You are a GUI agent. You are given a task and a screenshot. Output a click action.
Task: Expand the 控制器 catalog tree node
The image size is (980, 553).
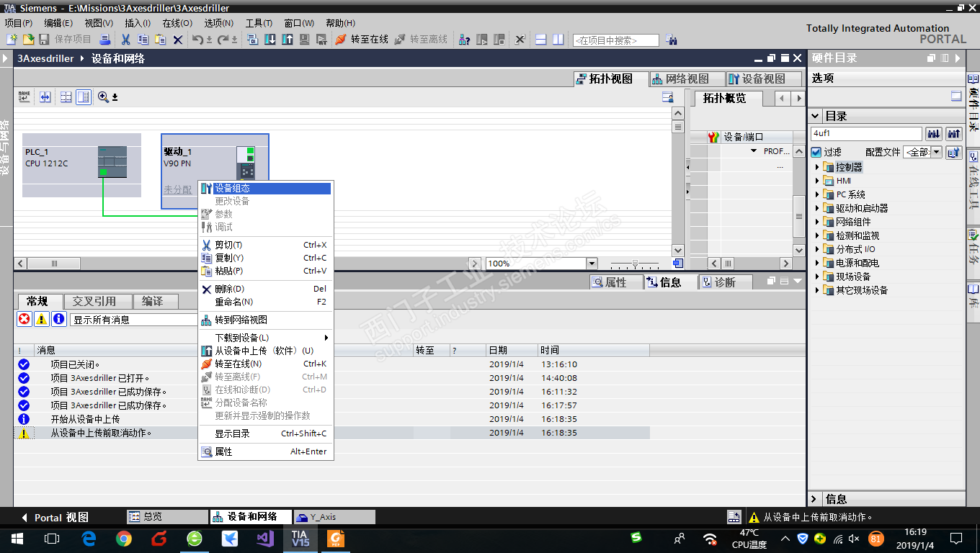(x=818, y=167)
